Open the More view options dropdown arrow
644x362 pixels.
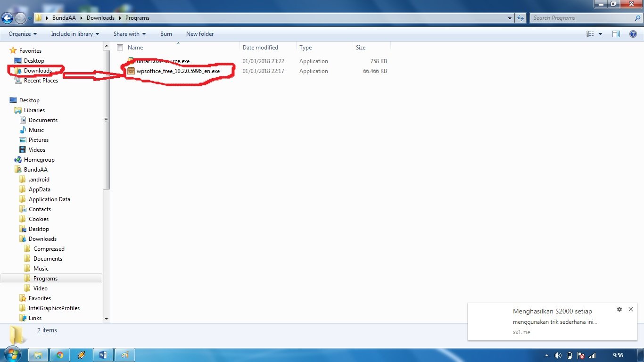(600, 34)
